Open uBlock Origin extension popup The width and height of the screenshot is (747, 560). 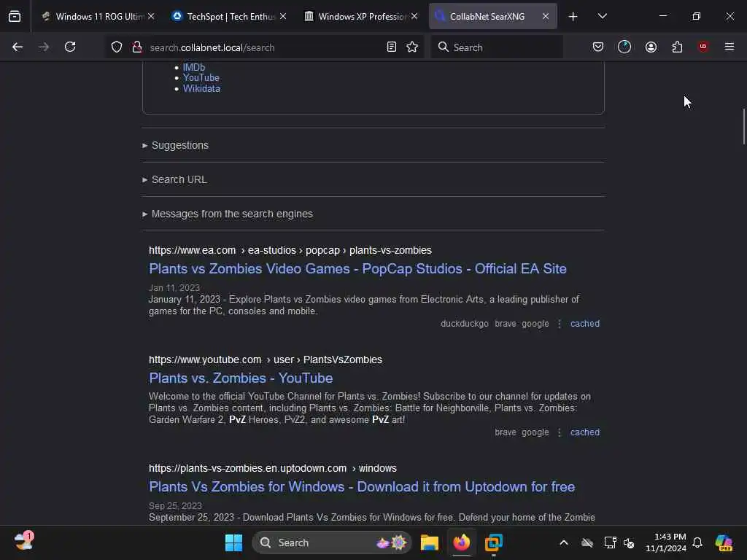(x=703, y=47)
